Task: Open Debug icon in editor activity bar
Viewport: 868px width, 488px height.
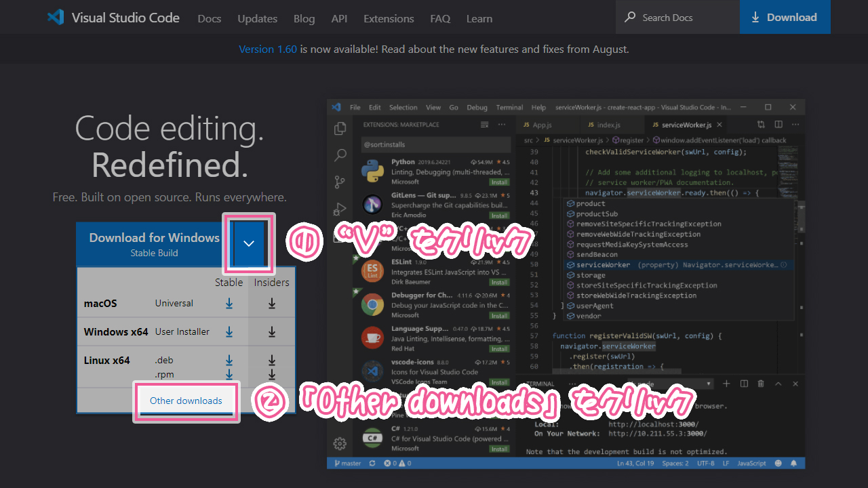Action: (x=340, y=209)
